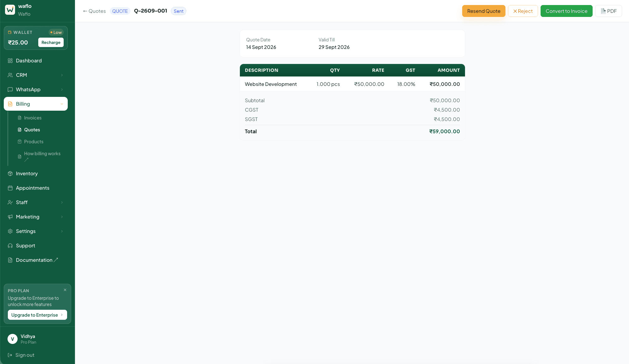This screenshot has width=629, height=364.
Task: Click the Support headset icon
Action: pyautogui.click(x=10, y=245)
